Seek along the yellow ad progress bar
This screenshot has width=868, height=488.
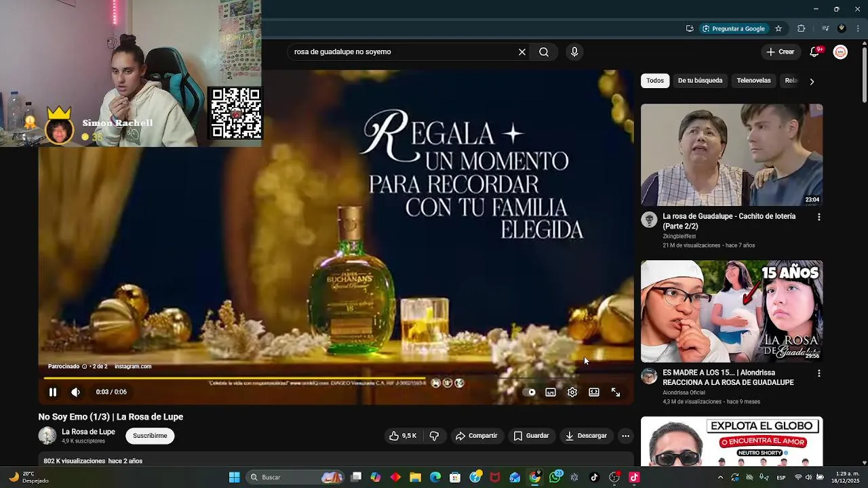(x=235, y=378)
